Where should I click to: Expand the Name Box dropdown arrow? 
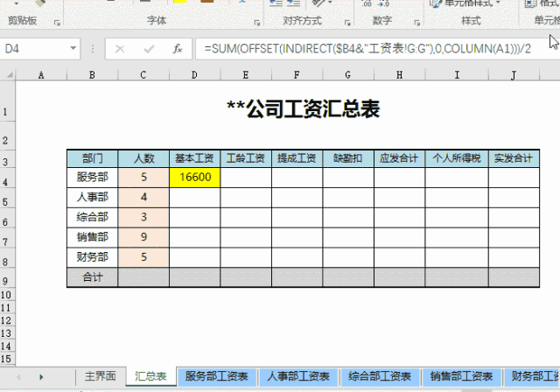tap(73, 48)
